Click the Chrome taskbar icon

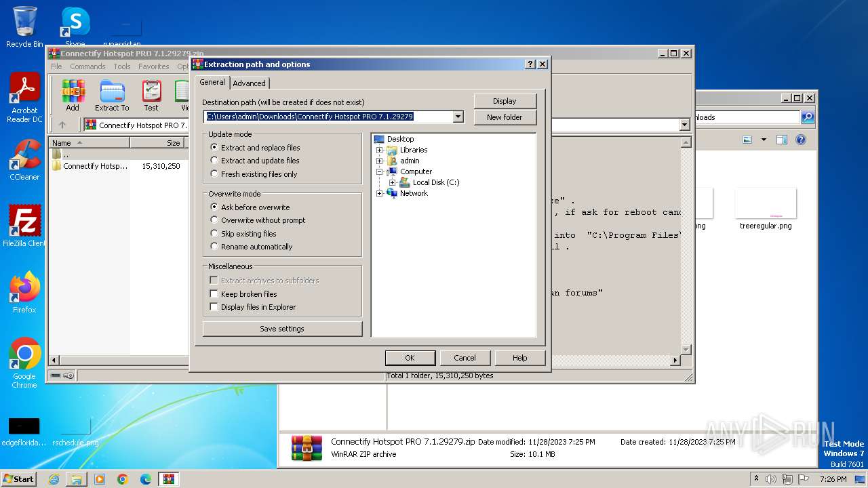pyautogui.click(x=123, y=479)
